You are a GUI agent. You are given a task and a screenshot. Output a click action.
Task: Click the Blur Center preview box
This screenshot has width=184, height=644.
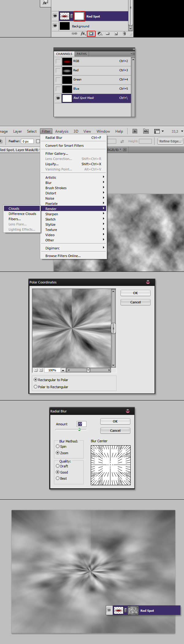pos(111,465)
